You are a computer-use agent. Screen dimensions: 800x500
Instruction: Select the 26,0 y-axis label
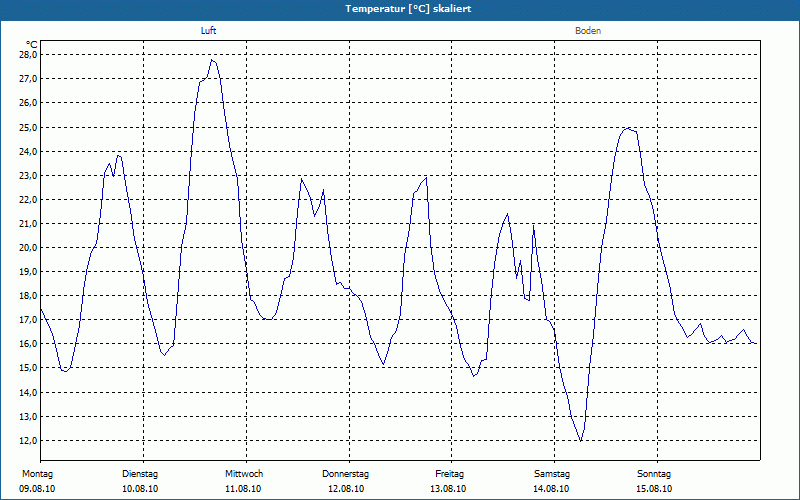click(x=29, y=103)
